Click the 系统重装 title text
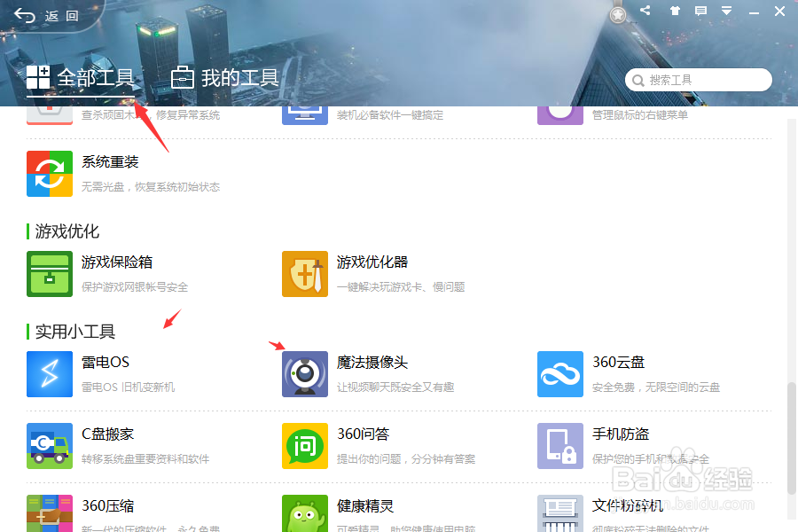Screen dimensions: 798x532 click(110, 162)
